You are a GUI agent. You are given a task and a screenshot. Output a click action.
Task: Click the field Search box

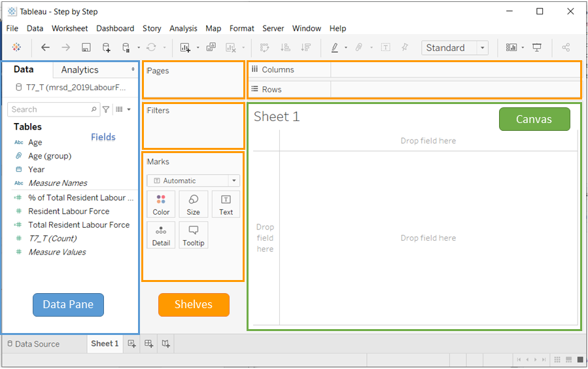coord(53,109)
